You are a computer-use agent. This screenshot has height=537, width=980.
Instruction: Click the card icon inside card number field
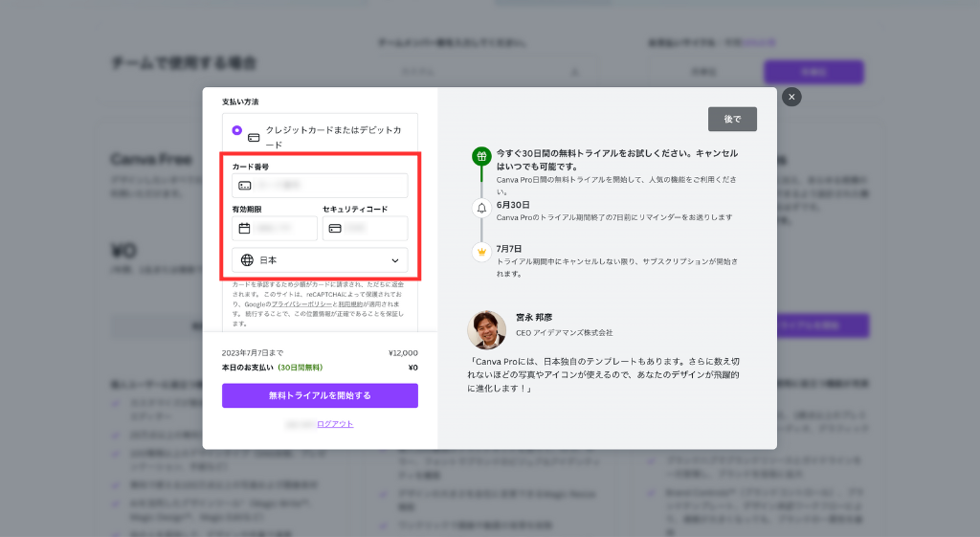pyautogui.click(x=245, y=186)
